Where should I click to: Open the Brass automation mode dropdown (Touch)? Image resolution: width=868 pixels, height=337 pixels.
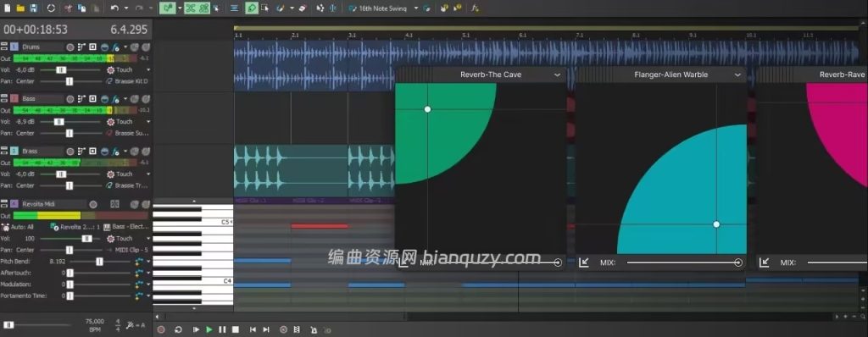click(x=148, y=174)
